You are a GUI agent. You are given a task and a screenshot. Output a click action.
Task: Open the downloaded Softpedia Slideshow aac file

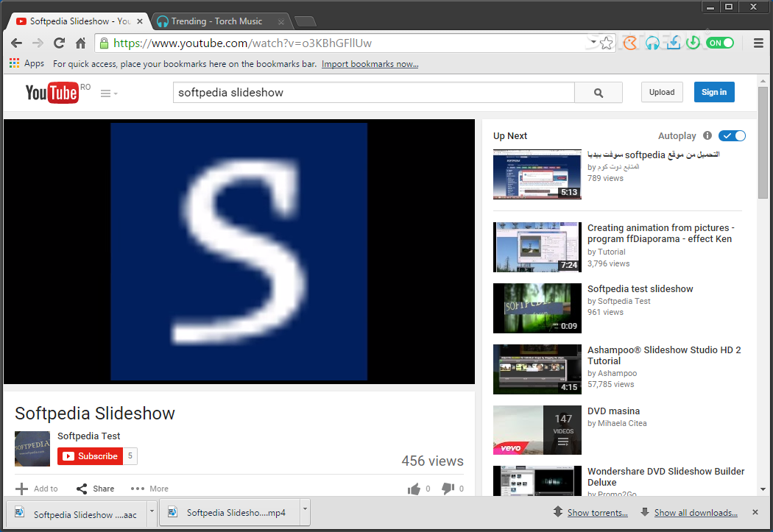[x=77, y=514]
